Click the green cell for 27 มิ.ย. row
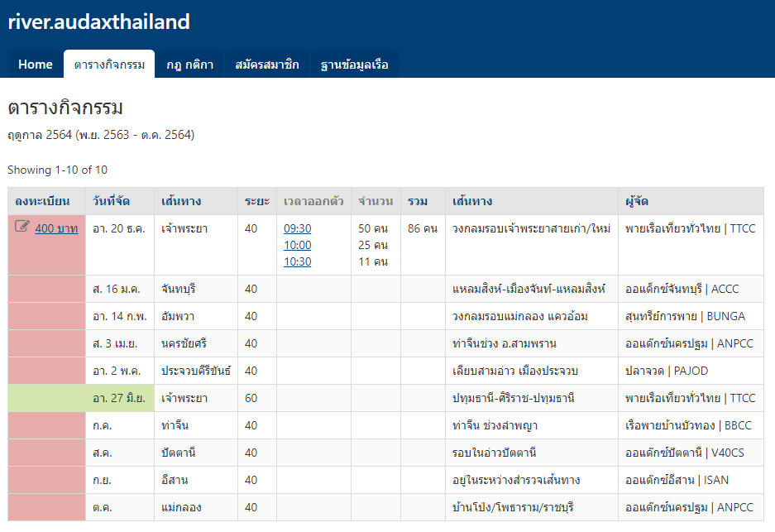The image size is (775, 532). click(46, 398)
